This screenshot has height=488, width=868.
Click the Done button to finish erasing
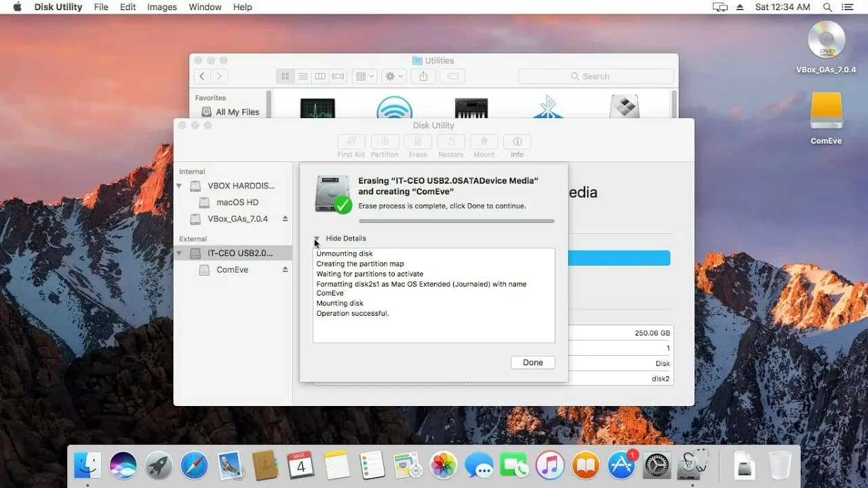pyautogui.click(x=532, y=362)
